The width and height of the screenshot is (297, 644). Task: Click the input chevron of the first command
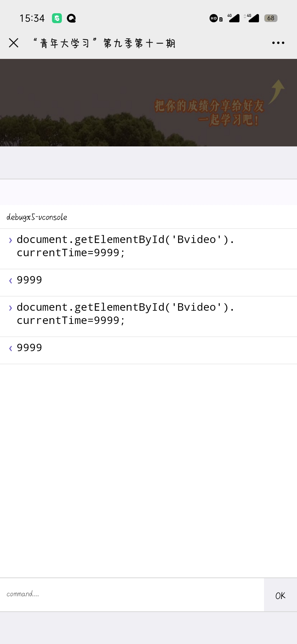[x=10, y=240]
